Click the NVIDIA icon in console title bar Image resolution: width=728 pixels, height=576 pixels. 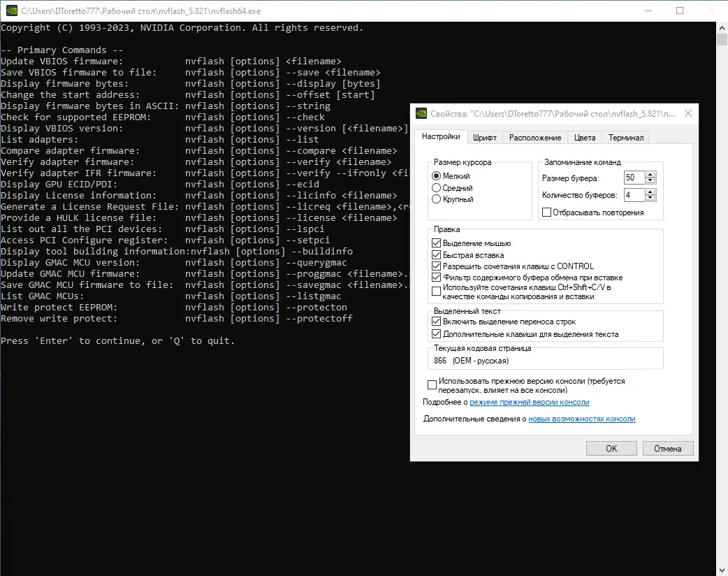[12, 10]
